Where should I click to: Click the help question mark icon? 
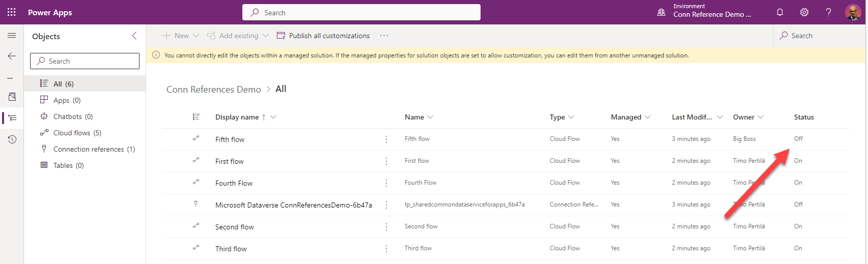pos(828,12)
